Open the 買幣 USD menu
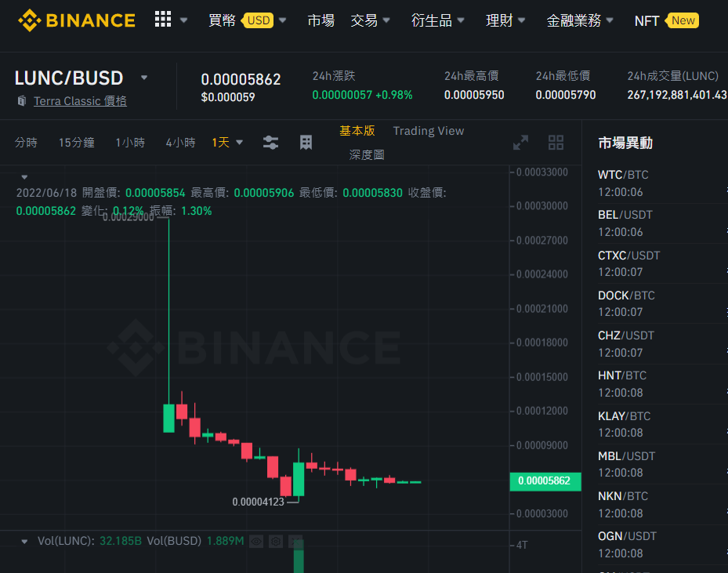728x573 pixels. [x=247, y=20]
